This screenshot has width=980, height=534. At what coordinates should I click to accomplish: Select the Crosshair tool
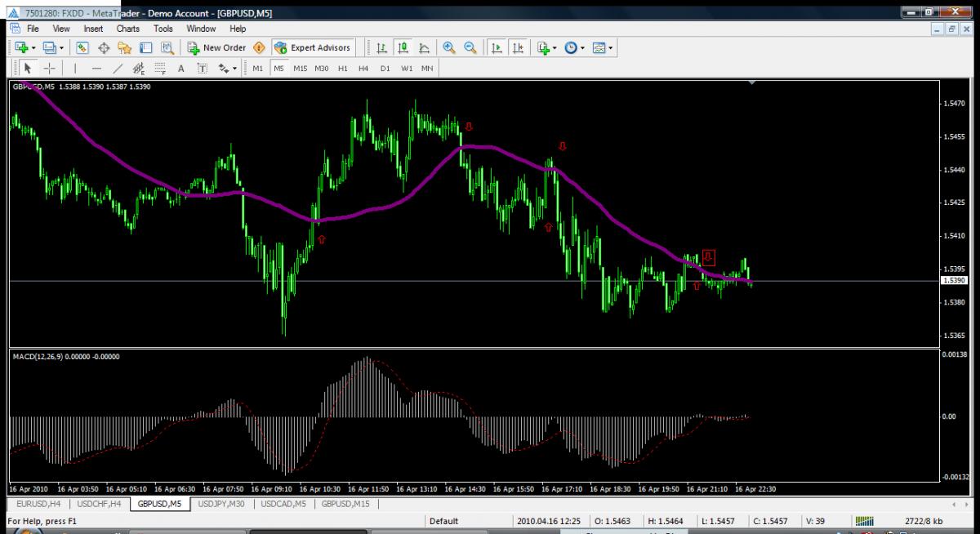tap(49, 69)
